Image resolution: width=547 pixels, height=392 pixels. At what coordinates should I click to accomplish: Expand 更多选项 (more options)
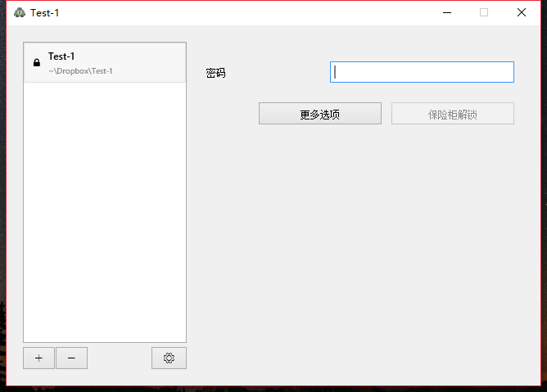(320, 114)
